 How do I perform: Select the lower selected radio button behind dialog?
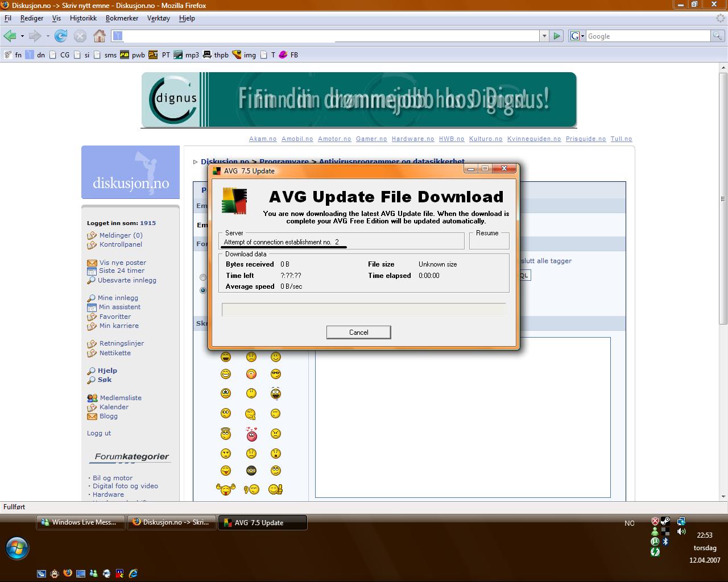pos(203,290)
